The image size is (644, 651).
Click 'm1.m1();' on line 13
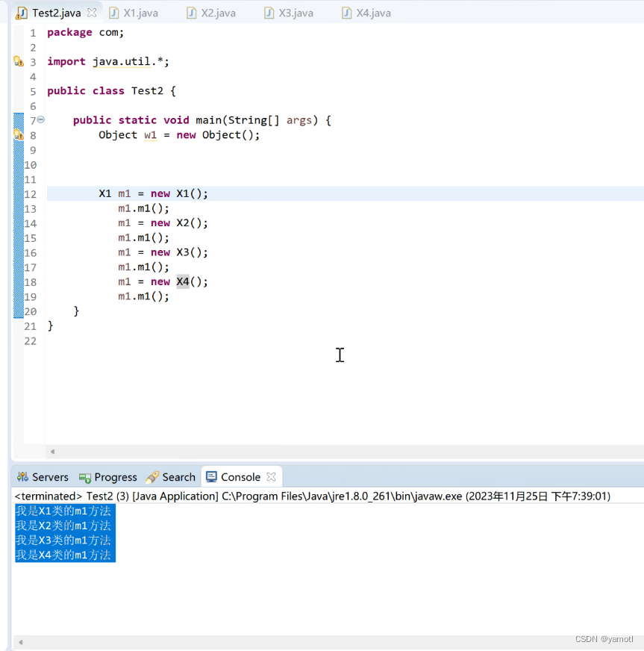pos(143,208)
